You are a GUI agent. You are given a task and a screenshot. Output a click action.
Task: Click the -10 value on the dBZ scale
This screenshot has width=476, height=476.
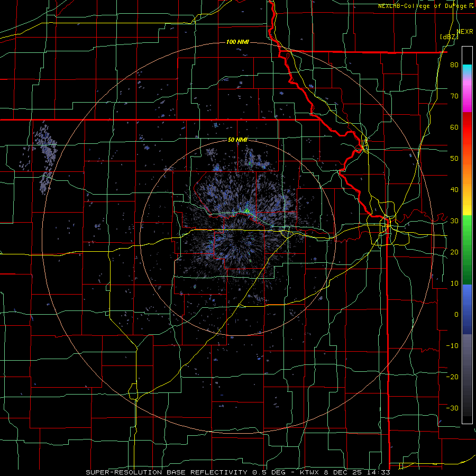tap(452, 346)
